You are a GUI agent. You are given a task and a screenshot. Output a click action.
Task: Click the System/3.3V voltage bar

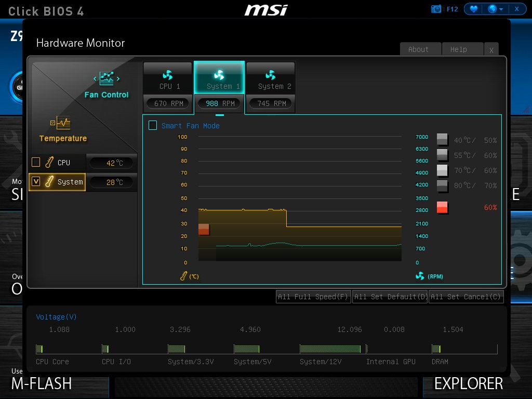(177, 349)
